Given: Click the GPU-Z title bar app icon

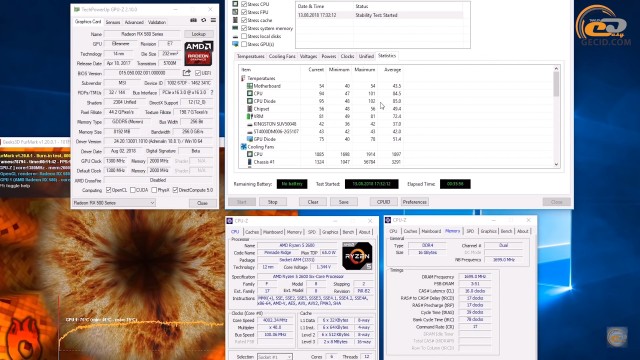Looking at the screenshot, I should [77, 9].
